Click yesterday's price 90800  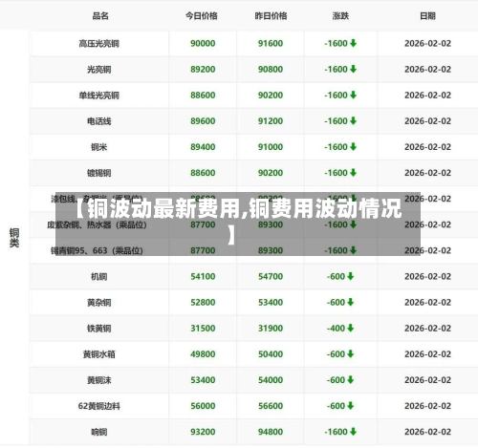[271, 69]
